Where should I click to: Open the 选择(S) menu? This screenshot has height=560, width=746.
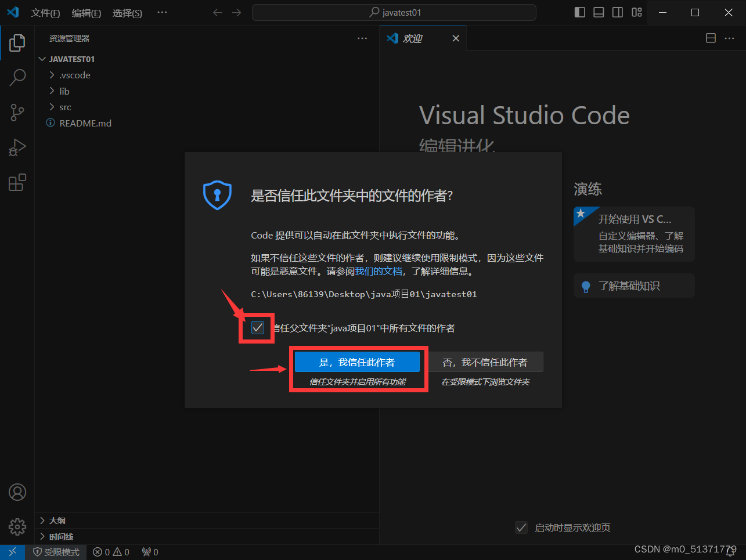point(127,13)
